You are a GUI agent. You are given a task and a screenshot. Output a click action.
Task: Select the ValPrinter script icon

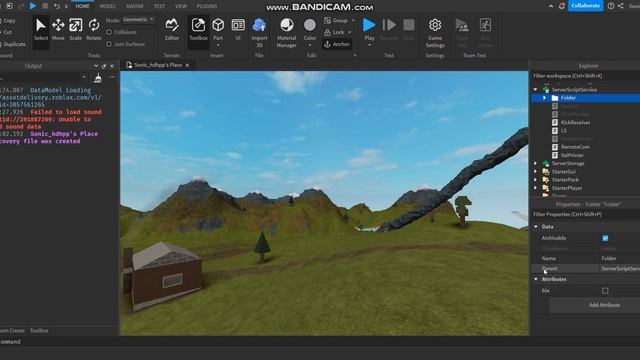tap(555, 155)
